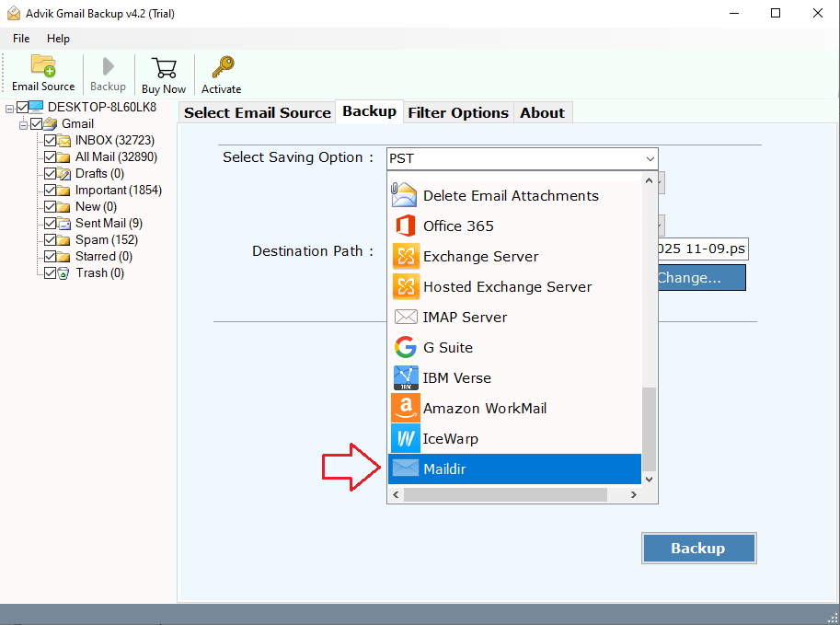Click the horizontal scroll left arrow
The height and width of the screenshot is (625, 840).
click(x=396, y=494)
